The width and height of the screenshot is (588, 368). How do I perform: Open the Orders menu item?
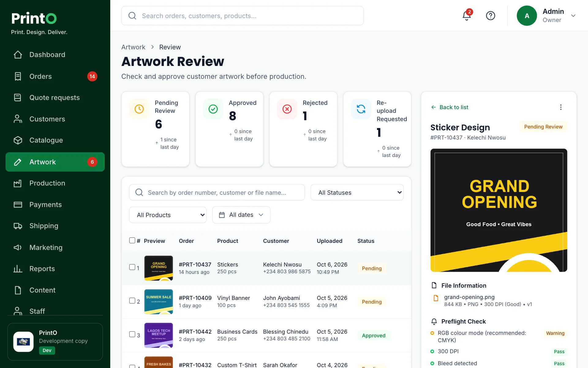point(55,76)
